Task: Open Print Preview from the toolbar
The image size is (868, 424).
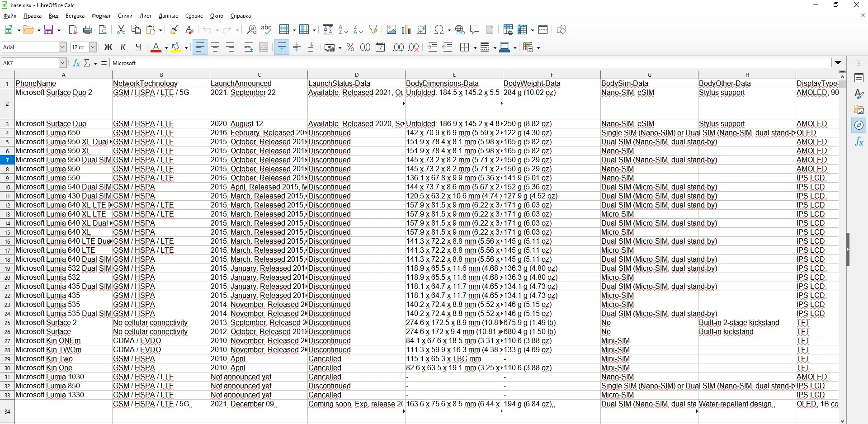Action: click(x=103, y=30)
